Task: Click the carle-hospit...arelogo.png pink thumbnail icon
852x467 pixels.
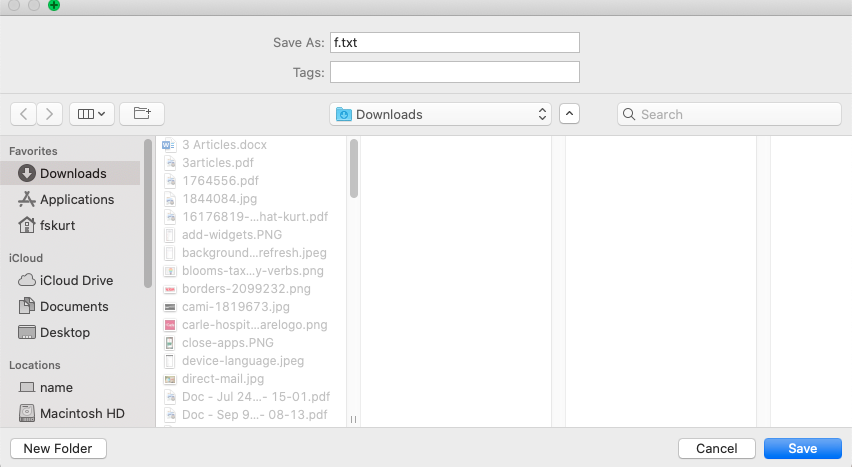Action: point(170,325)
